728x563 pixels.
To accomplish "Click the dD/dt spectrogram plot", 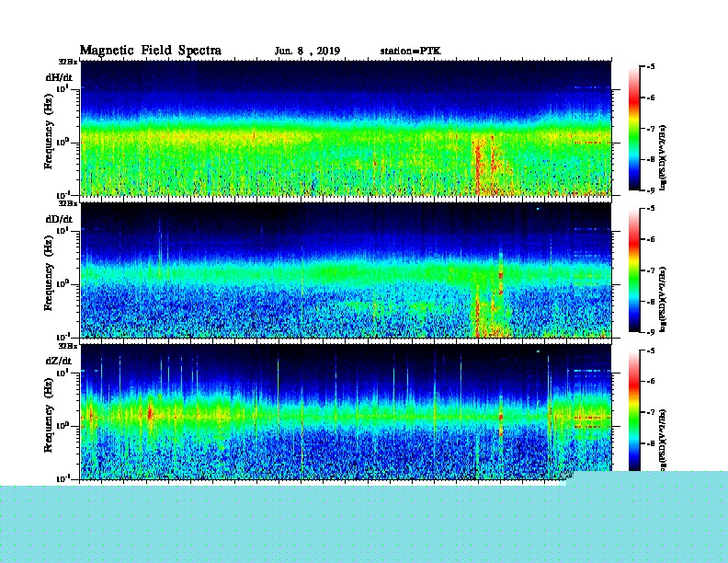I will click(x=346, y=270).
